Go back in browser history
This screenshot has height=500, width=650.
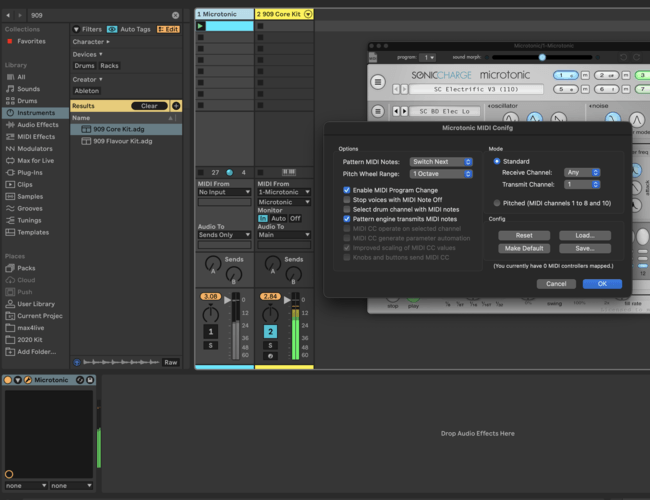coord(8,15)
